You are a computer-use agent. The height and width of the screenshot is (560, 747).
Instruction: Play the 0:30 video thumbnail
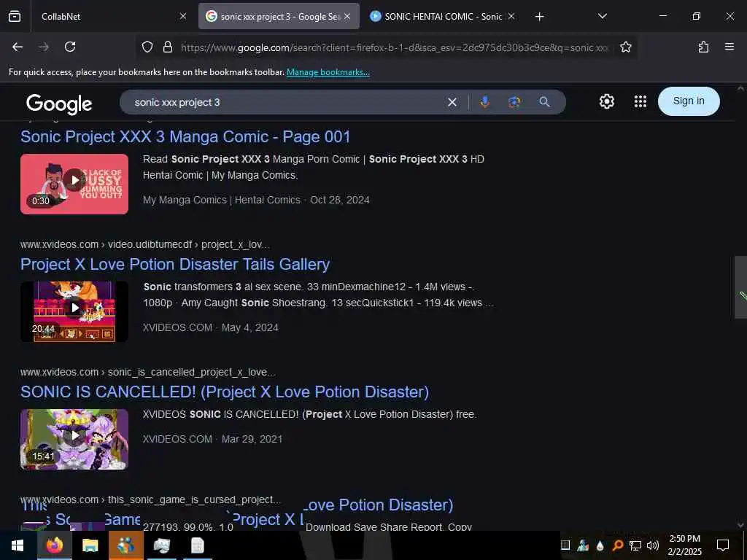tap(74, 184)
